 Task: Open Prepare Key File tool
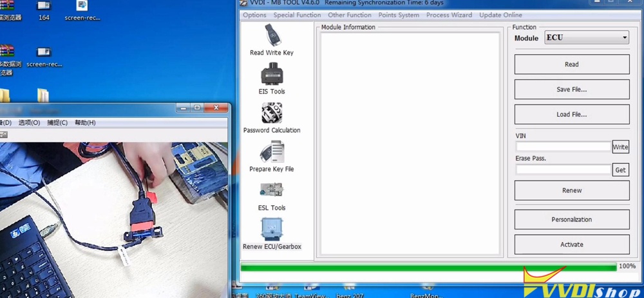click(x=272, y=156)
